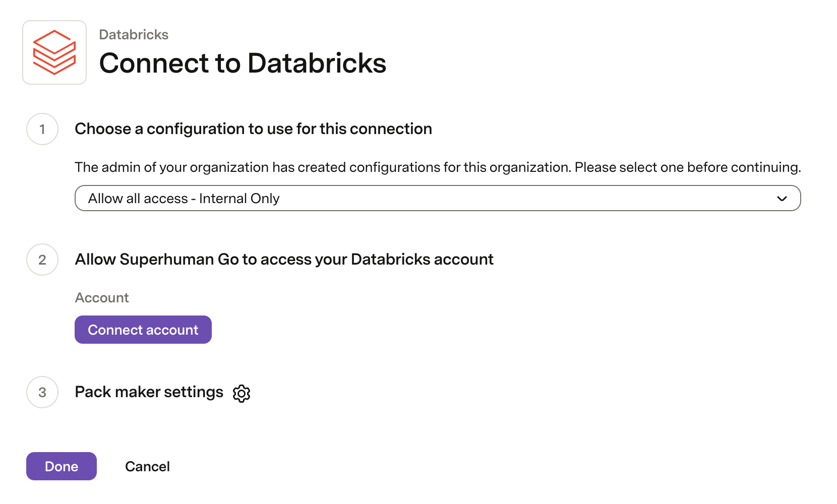
Task: Click the 'Connect to Databricks' title
Action: [243, 63]
